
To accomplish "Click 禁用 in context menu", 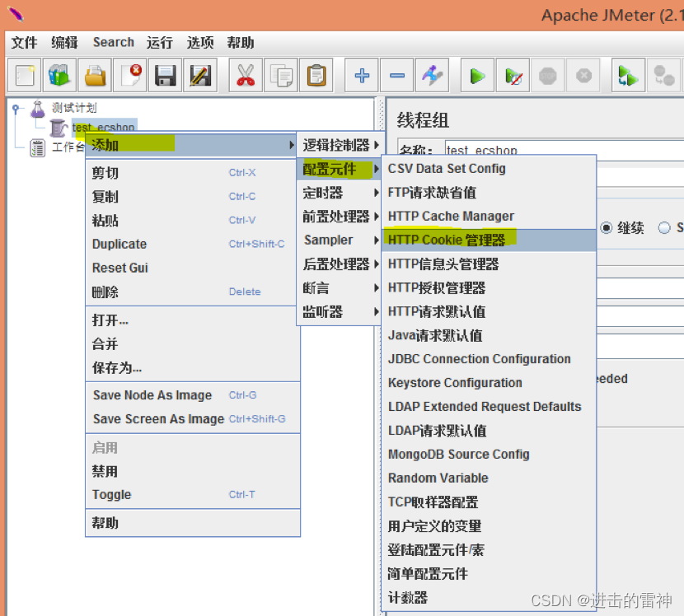I will pos(193,471).
